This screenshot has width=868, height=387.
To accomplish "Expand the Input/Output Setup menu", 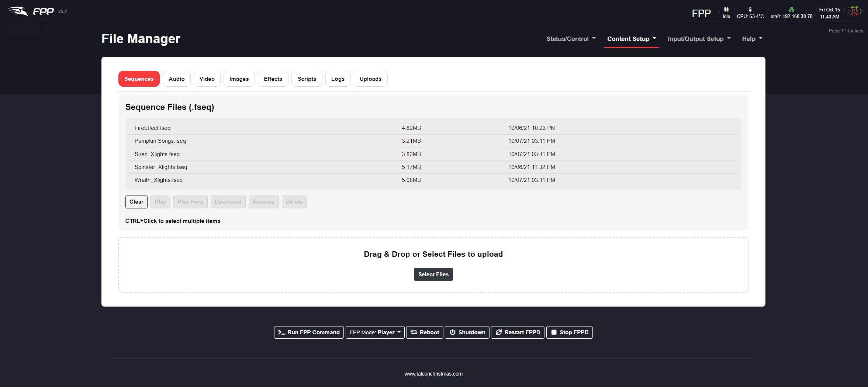I will [699, 39].
